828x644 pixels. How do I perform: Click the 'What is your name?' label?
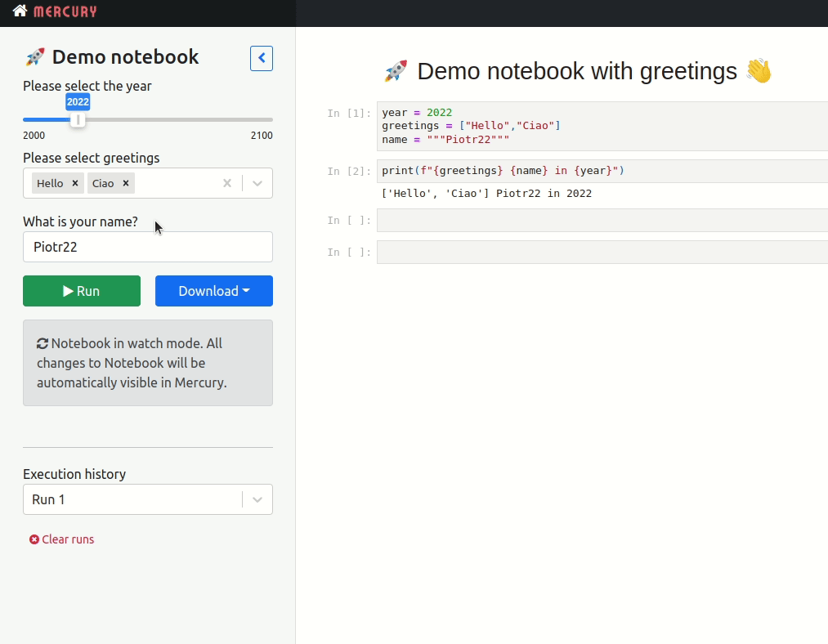(x=80, y=221)
